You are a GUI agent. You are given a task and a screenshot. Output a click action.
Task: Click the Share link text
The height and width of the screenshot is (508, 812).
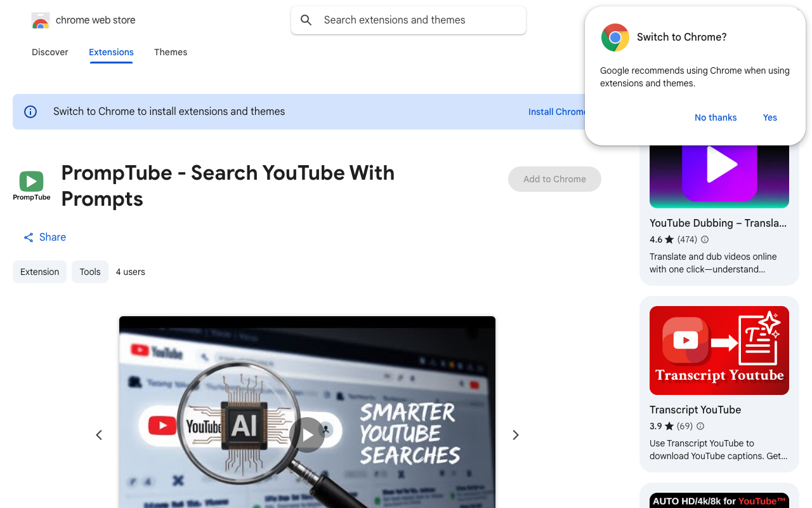53,237
